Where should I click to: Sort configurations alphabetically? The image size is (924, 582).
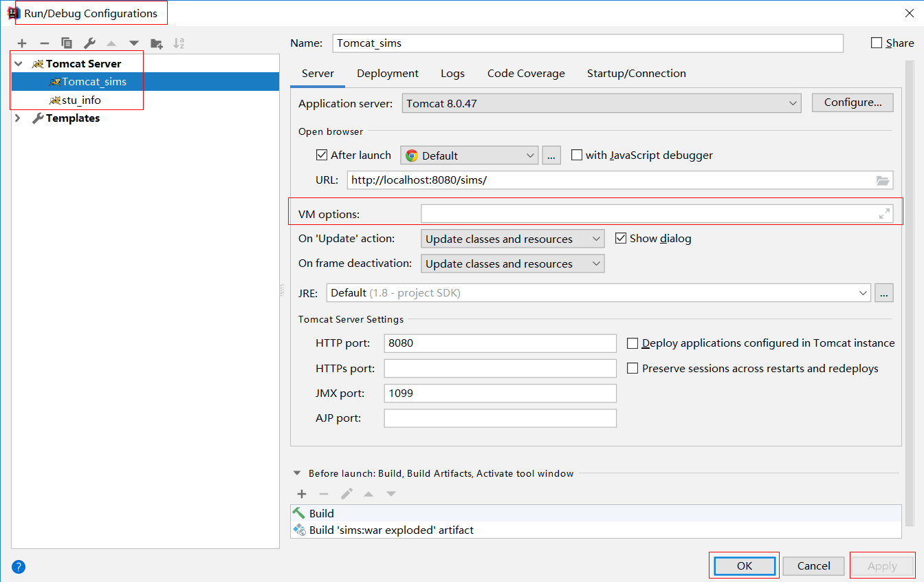coord(179,43)
